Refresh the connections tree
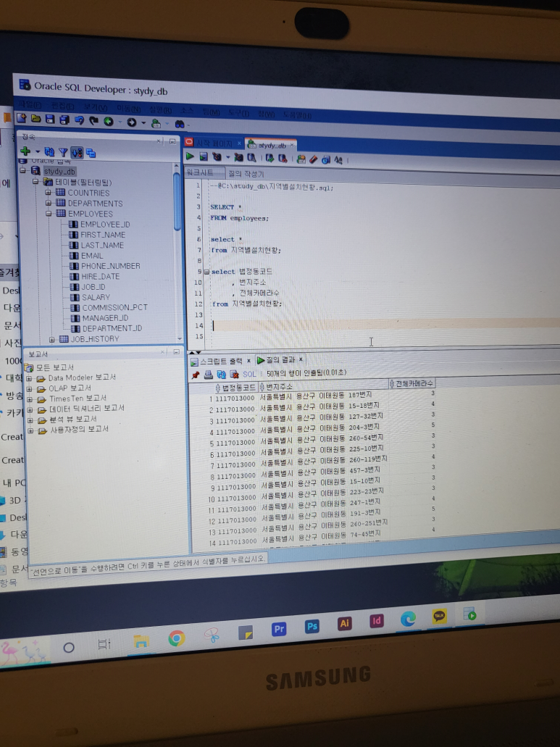 point(49,151)
